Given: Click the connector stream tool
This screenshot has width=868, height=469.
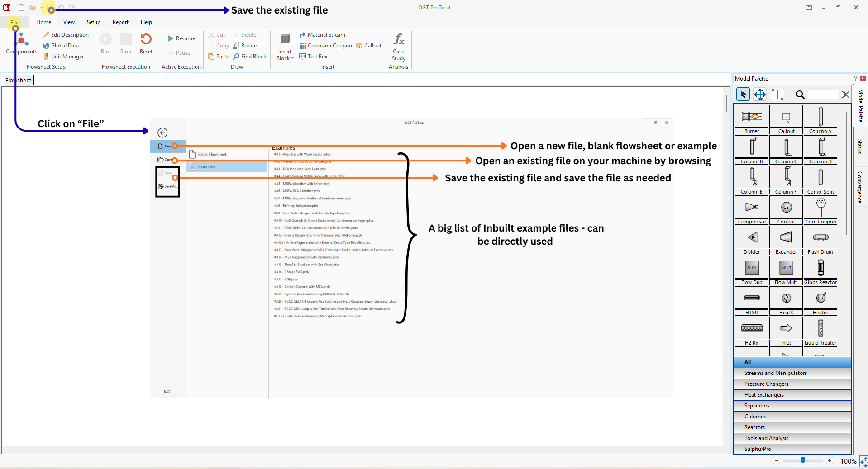Looking at the screenshot, I should 777,95.
